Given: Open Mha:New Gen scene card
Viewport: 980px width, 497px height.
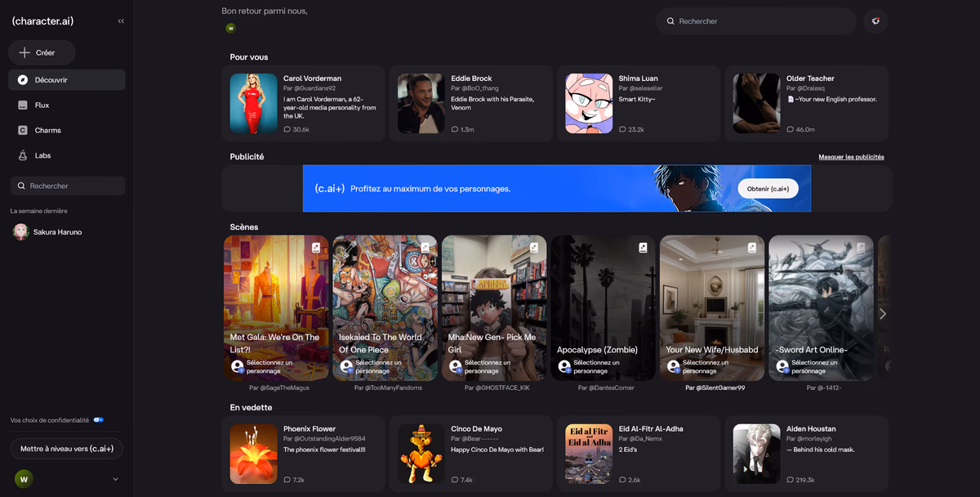Looking at the screenshot, I should [494, 308].
